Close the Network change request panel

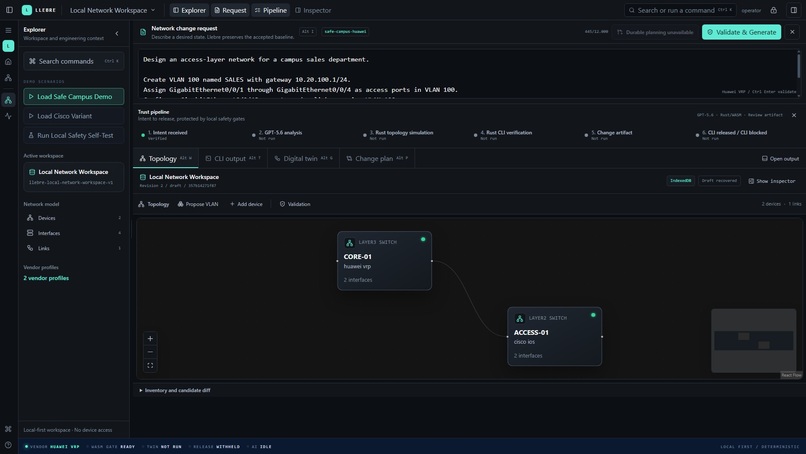tap(792, 32)
